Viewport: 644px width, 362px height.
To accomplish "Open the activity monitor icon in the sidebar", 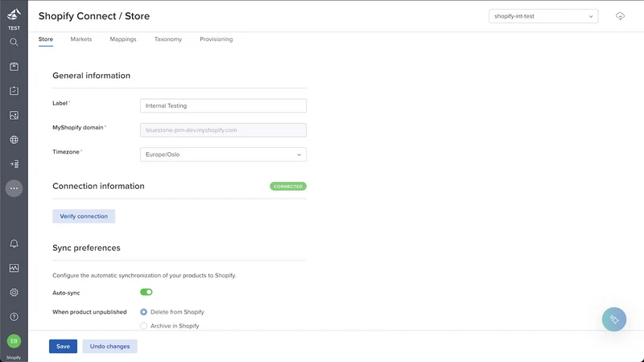I will pos(14,268).
